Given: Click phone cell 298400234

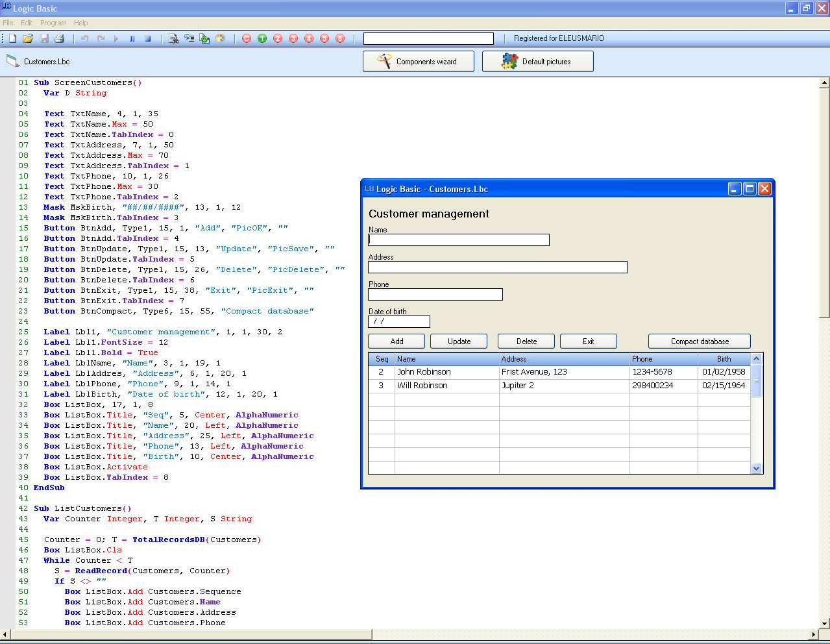Looking at the screenshot, I should (663, 386).
